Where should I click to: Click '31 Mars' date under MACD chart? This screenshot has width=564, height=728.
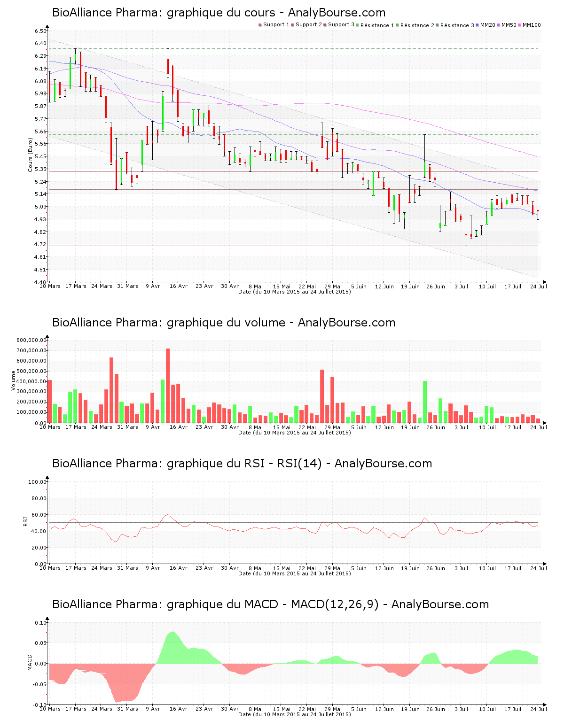[127, 709]
